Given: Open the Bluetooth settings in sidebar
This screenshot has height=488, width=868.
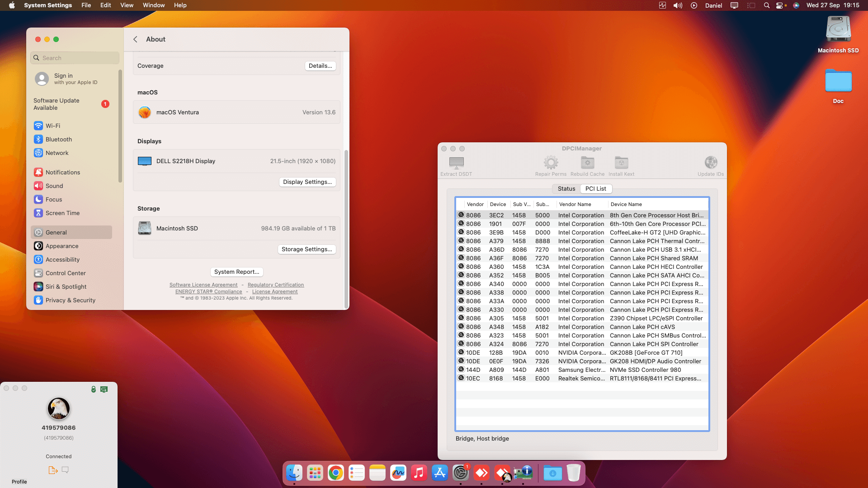Looking at the screenshot, I should click(58, 140).
